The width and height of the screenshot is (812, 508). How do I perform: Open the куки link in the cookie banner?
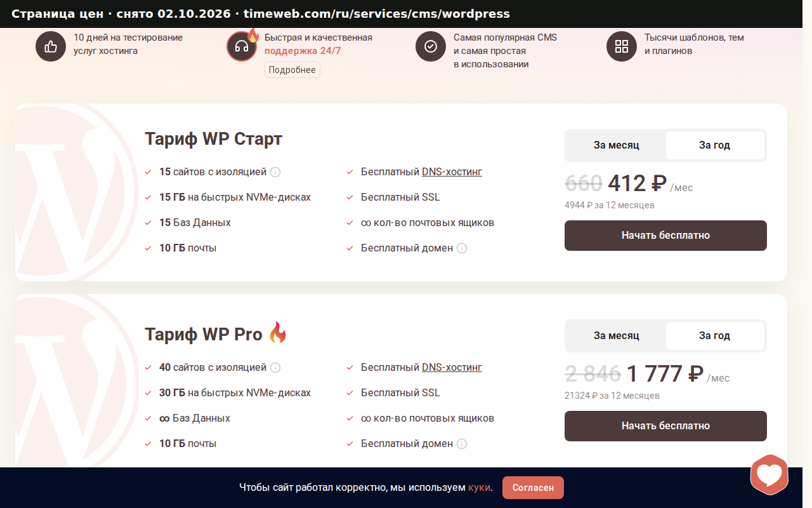click(479, 488)
